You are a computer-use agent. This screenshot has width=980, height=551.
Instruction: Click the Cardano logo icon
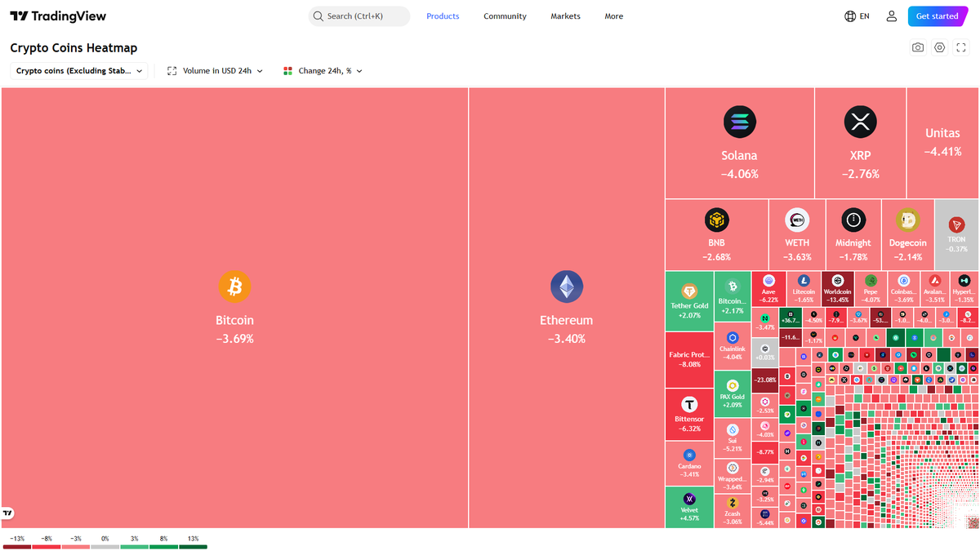tap(689, 455)
